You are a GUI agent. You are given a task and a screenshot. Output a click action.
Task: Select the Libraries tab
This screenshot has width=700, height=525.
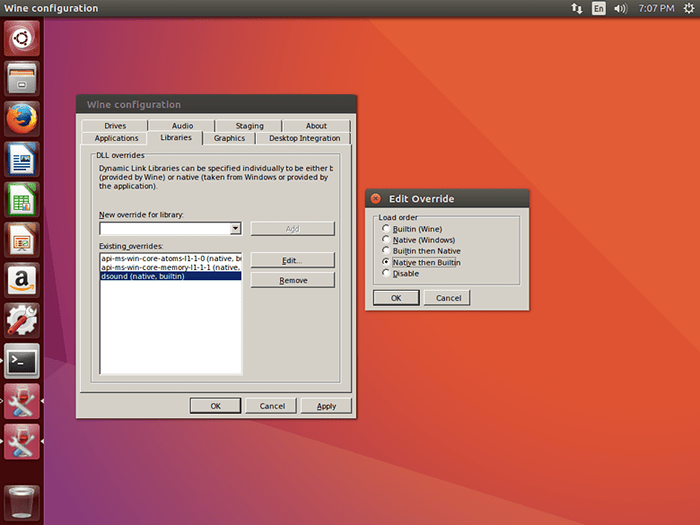pyautogui.click(x=176, y=138)
